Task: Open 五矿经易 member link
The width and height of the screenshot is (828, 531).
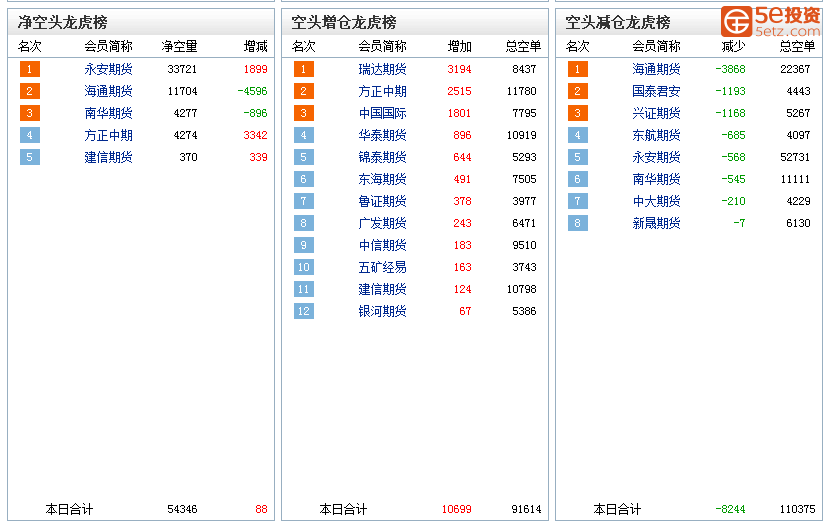Action: tap(382, 267)
